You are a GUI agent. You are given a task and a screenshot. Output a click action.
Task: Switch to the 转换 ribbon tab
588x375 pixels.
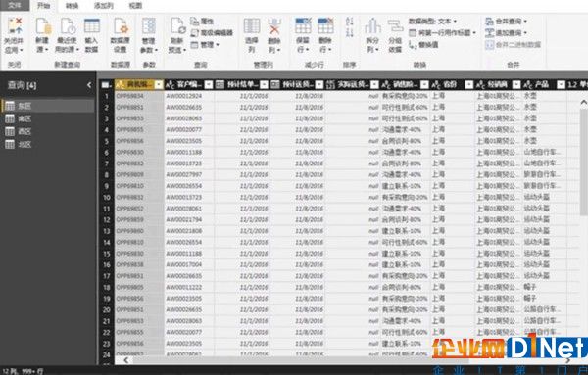pyautogui.click(x=72, y=6)
